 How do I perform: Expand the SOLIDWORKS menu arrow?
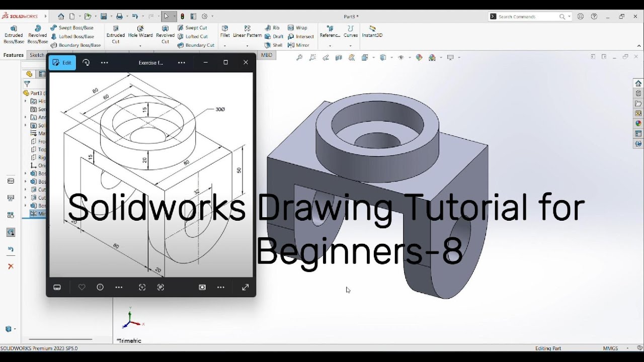tap(46, 16)
